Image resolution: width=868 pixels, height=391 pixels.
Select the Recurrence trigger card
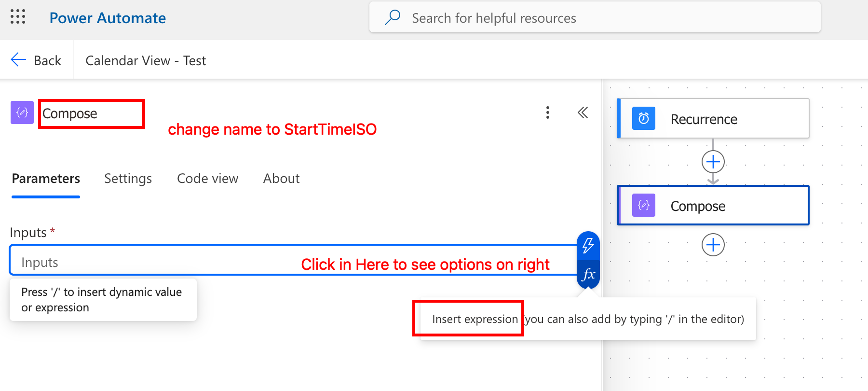click(713, 119)
